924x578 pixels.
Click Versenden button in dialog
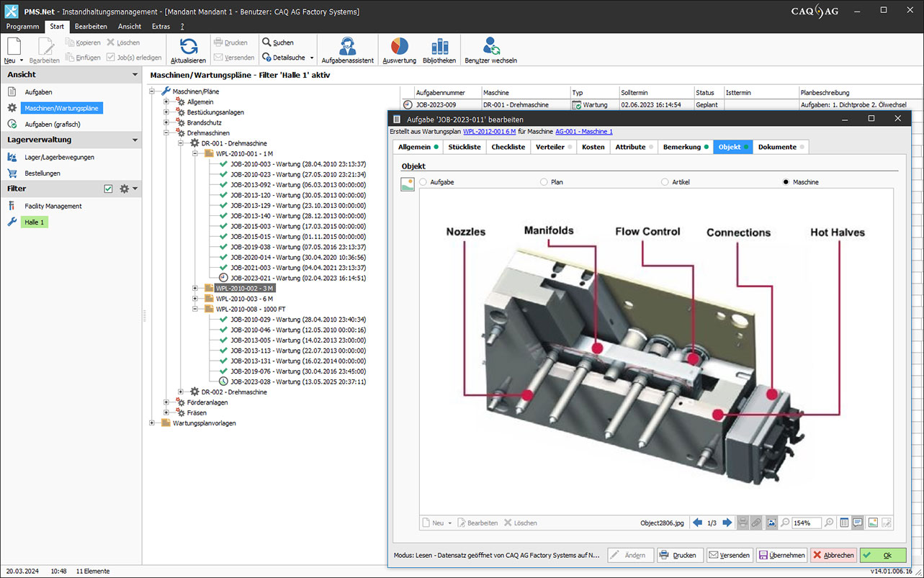click(730, 555)
